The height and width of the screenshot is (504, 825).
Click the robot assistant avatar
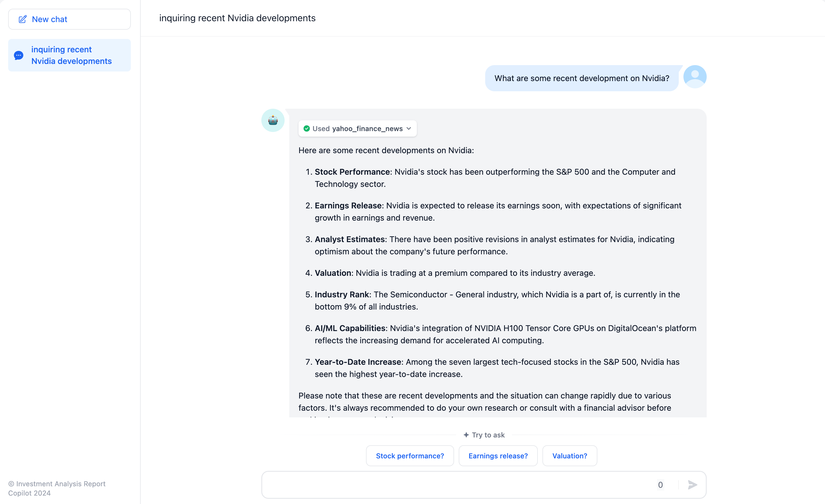273,120
